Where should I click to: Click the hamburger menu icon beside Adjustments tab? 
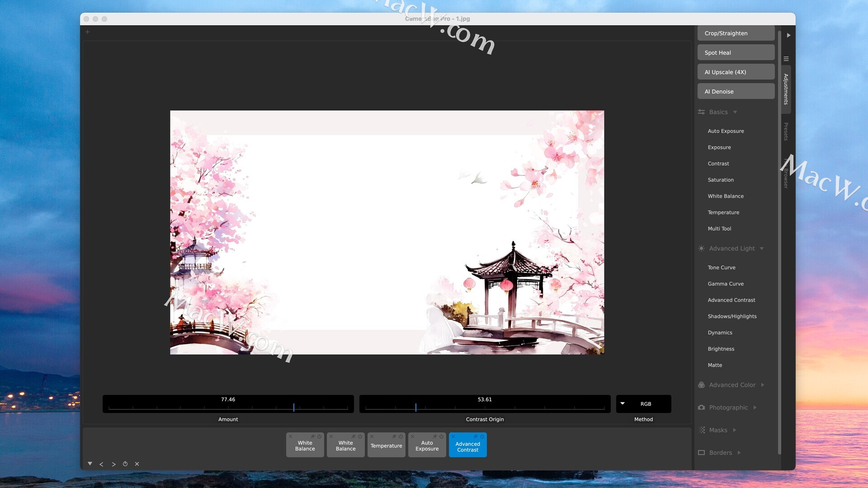pyautogui.click(x=786, y=59)
